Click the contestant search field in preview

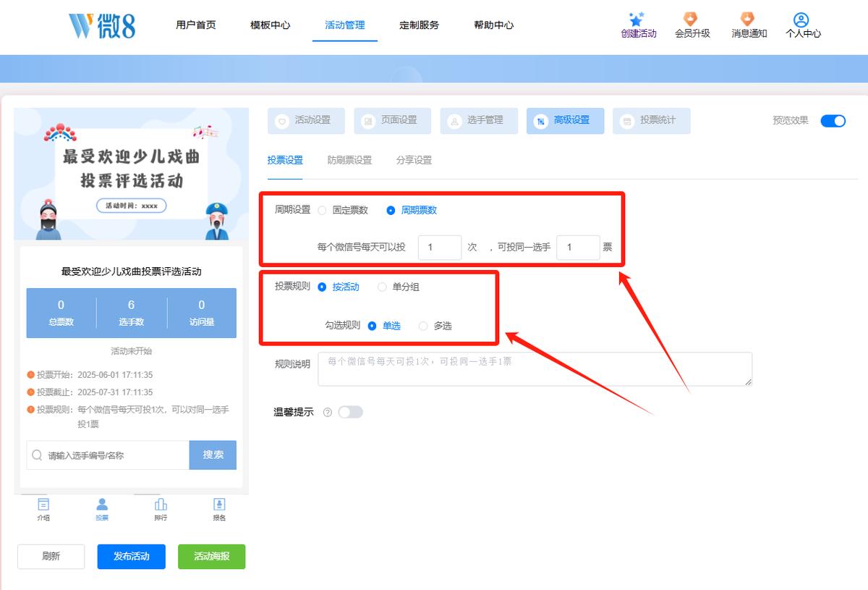tap(109, 455)
